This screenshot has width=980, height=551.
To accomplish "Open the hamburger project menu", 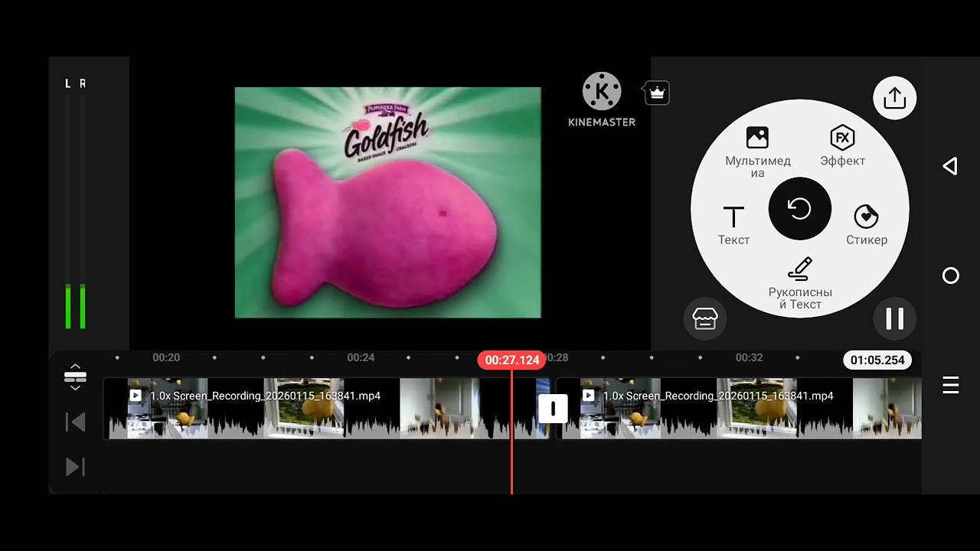I will pos(950,385).
